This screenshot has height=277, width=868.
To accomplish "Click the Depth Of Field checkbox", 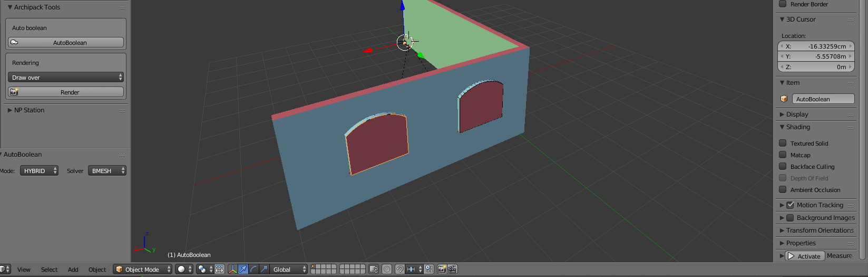I will [x=783, y=178].
